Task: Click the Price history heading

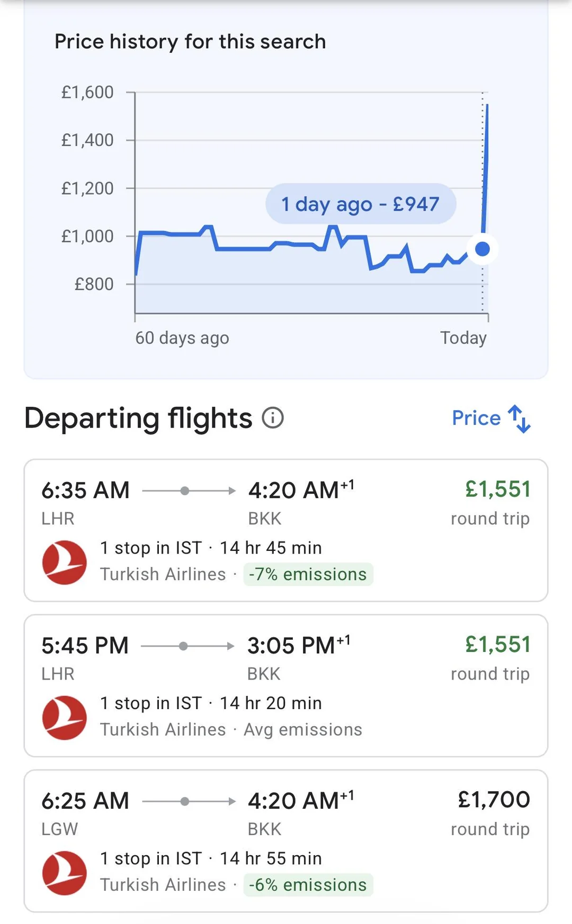Action: pos(190,42)
